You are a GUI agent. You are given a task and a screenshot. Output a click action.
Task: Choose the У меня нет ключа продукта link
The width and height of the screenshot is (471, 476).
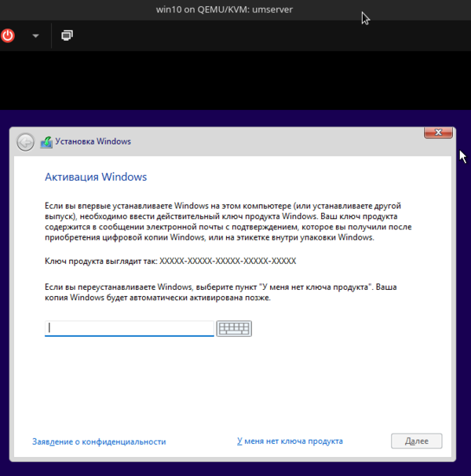coord(290,441)
